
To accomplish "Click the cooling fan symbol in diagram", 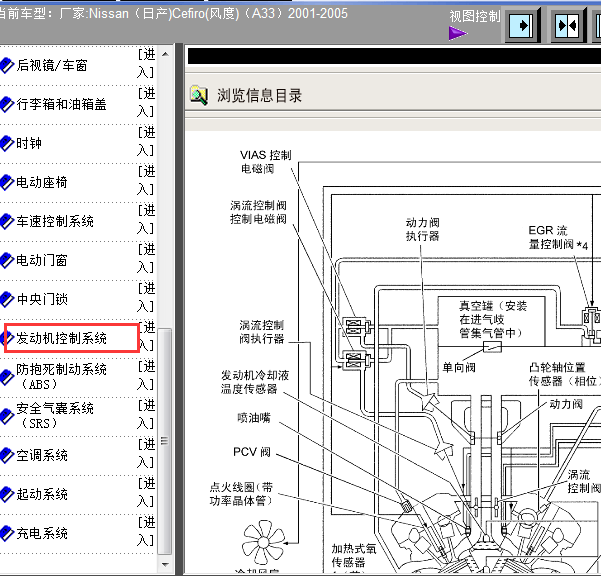I will (x=264, y=542).
